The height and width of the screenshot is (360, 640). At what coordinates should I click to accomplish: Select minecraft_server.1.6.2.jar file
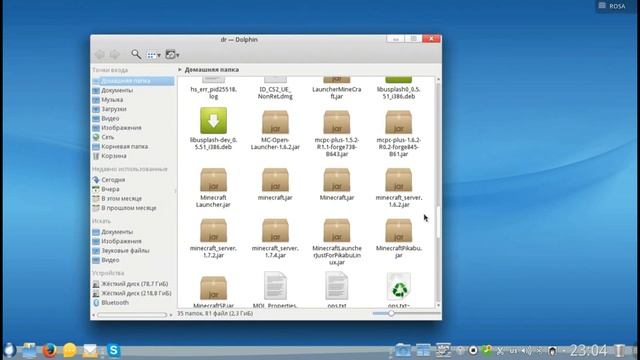click(399, 188)
